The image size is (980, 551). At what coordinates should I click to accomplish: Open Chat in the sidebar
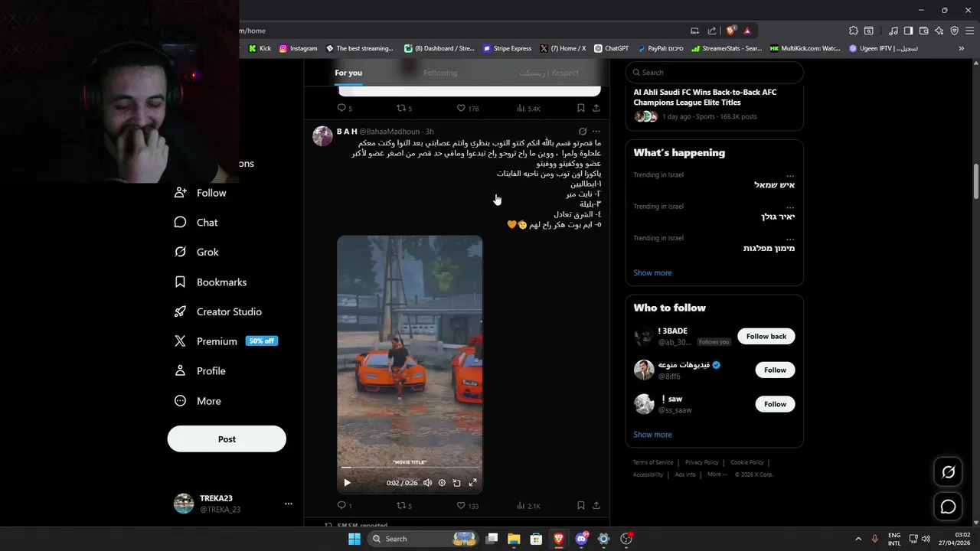(196, 223)
